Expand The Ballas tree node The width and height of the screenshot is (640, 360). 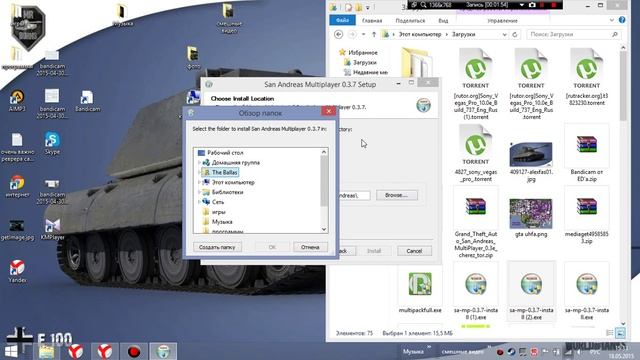point(199,172)
